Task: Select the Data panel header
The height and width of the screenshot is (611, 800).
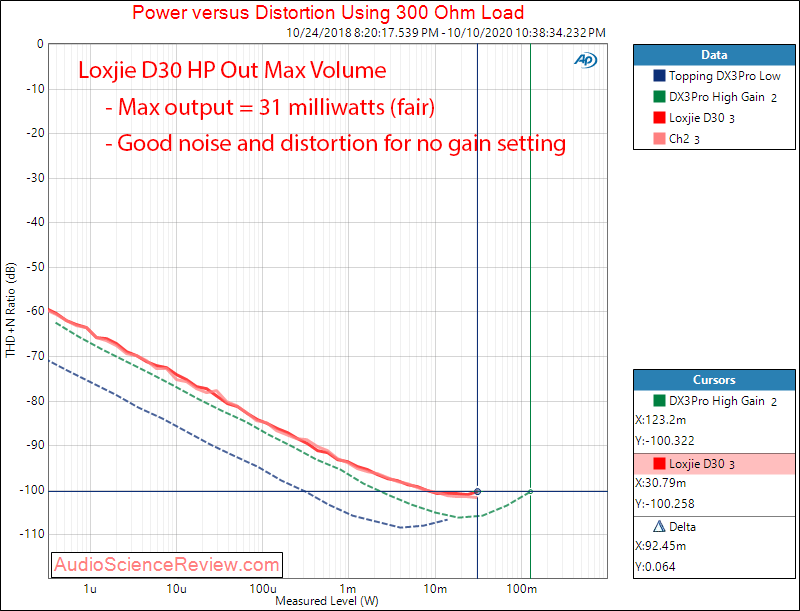Action: [714, 55]
